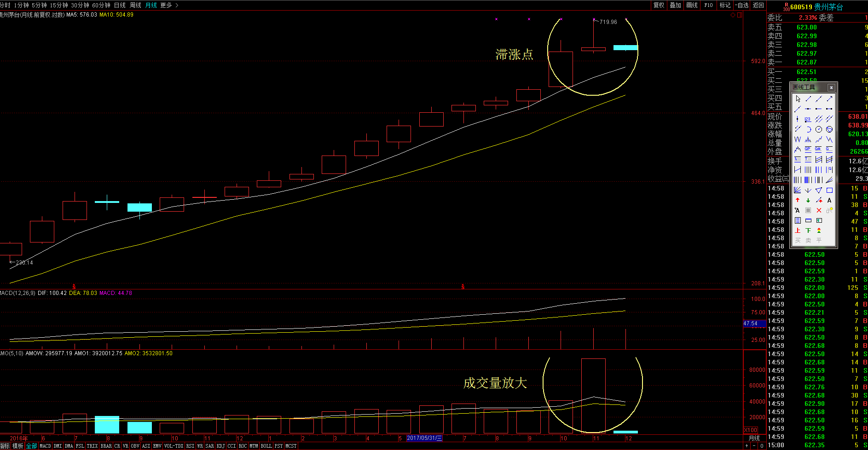Screen dimensions: 868x450
Task: Click the grayed 买 button in palette
Action: (x=798, y=240)
